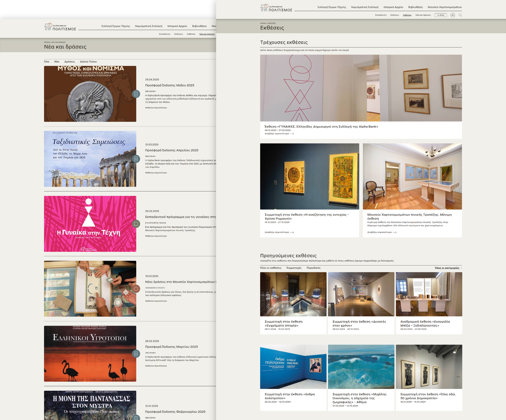Open 'Μουσείο Χαρτονομισμάτων' menu in right header
The height and width of the screenshot is (420, 506).
click(445, 7)
